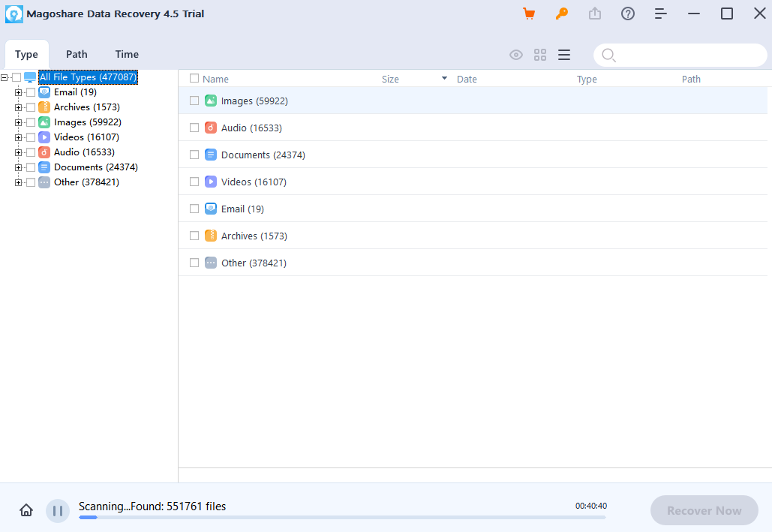Expand the Videos tree node
Screen dimensions: 772x532
tap(19, 137)
